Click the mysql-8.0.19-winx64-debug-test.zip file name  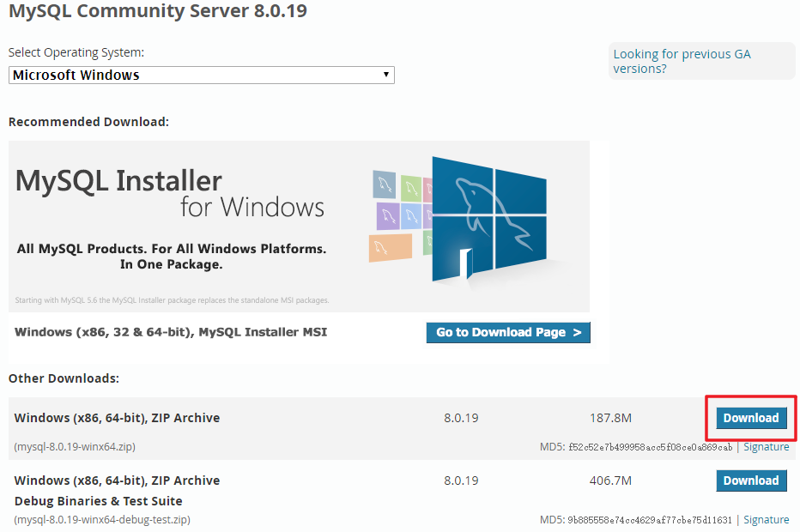coord(102,520)
